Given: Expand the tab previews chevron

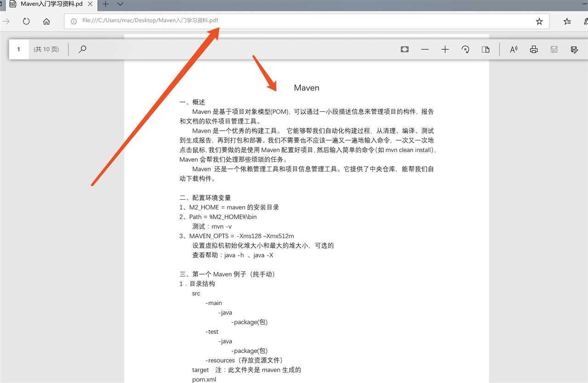Looking at the screenshot, I should point(120,4).
